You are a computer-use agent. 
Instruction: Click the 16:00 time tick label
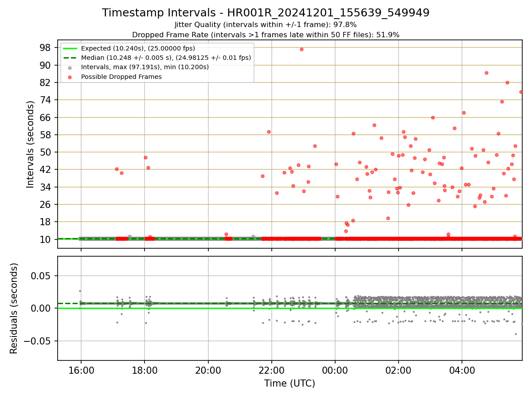click(x=81, y=370)
